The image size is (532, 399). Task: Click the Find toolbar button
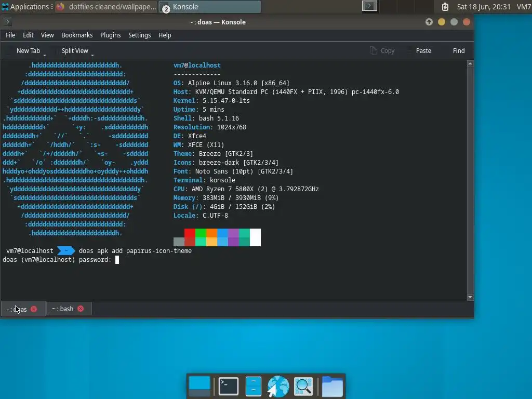(458, 50)
